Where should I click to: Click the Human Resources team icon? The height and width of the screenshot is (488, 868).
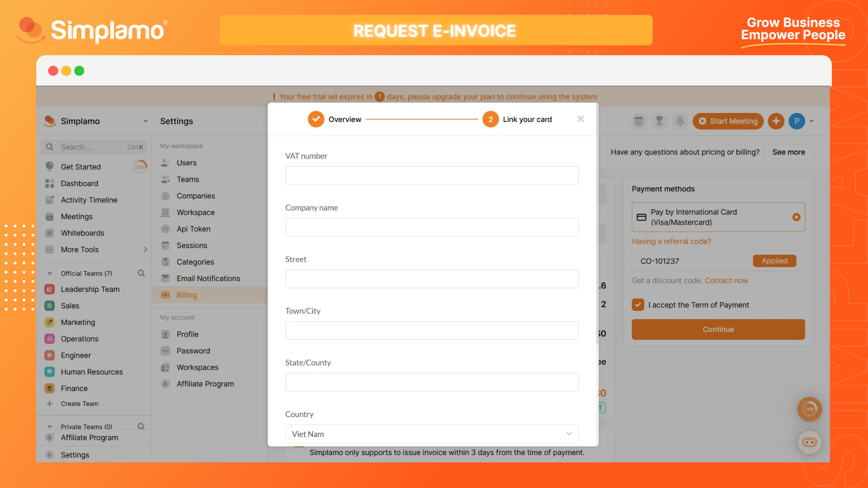50,371
